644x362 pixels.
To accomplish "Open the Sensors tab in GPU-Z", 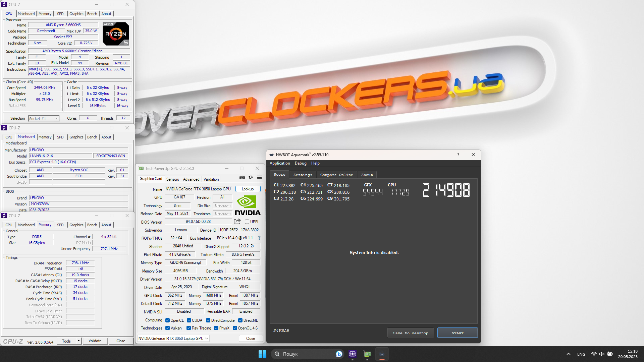I will pyautogui.click(x=172, y=179).
